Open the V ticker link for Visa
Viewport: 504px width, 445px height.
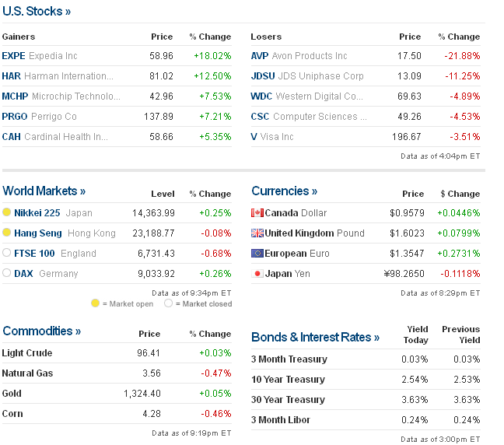[254, 137]
